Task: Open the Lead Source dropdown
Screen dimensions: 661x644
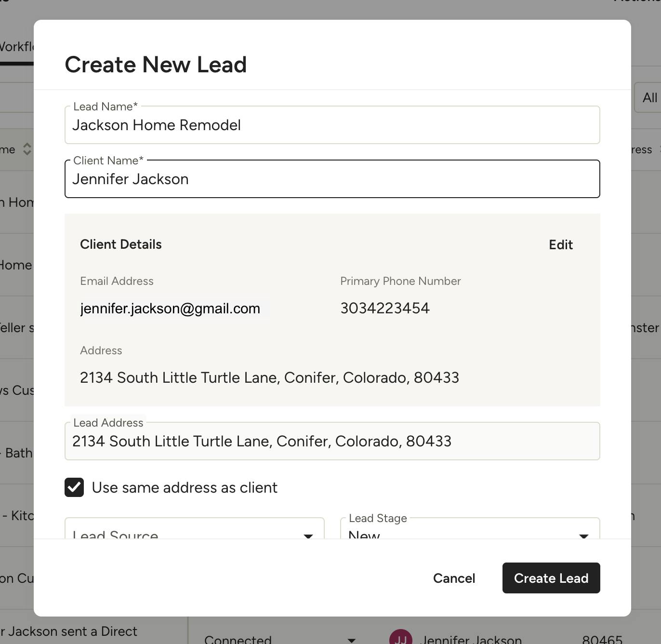Action: click(194, 530)
